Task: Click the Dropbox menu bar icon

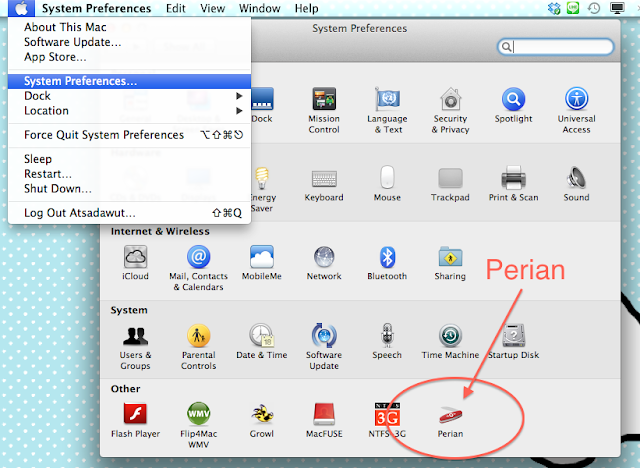Action: pyautogui.click(x=554, y=8)
